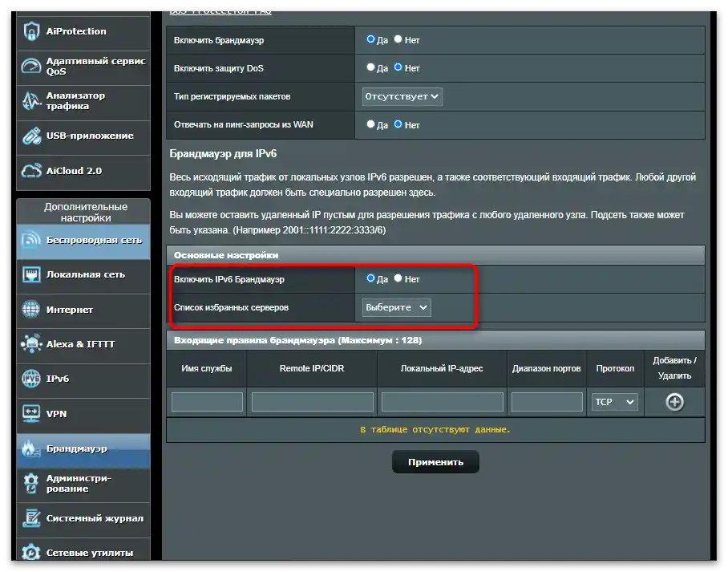The image size is (728, 572).
Task: Click the Adaptive QoS gauge icon
Action: coord(31,66)
